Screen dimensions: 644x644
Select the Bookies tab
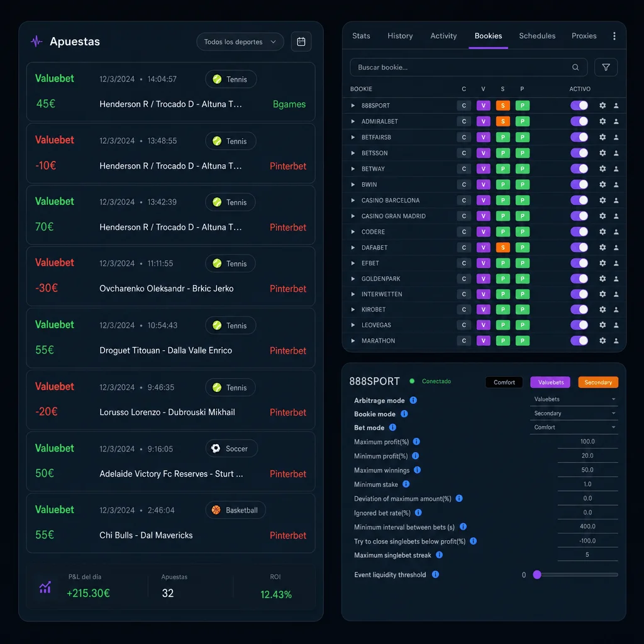point(488,36)
